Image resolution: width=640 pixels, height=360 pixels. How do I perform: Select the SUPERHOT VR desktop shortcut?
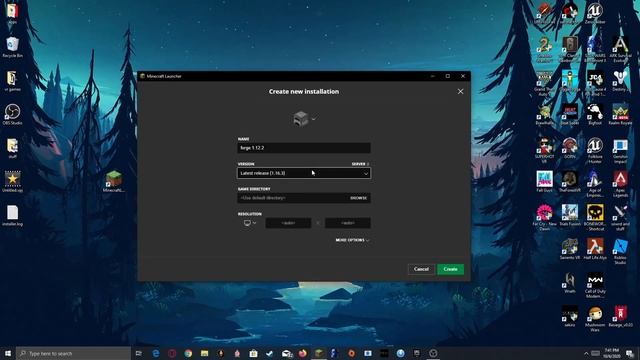point(544,150)
